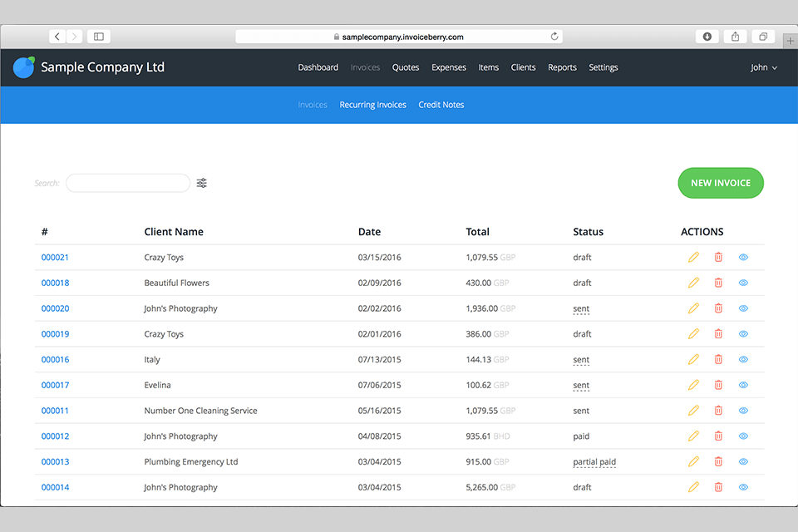Edit invoice 000013 with pencil icon

pos(693,461)
